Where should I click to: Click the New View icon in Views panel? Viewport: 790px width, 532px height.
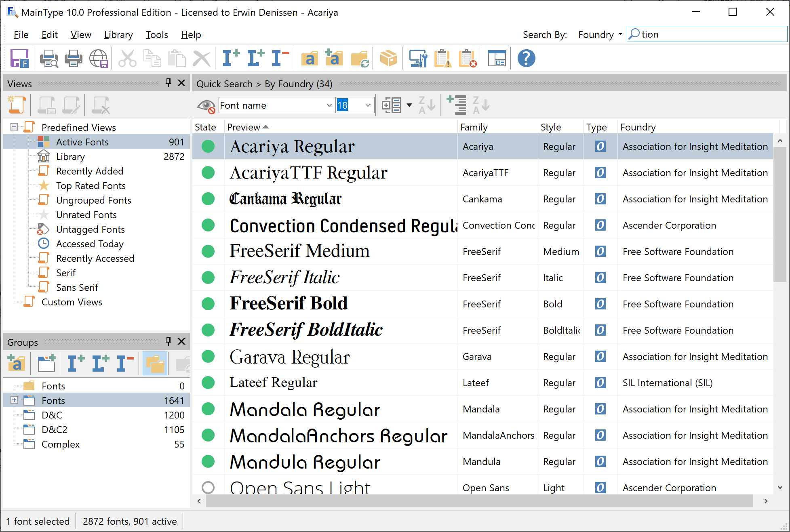[x=17, y=105]
